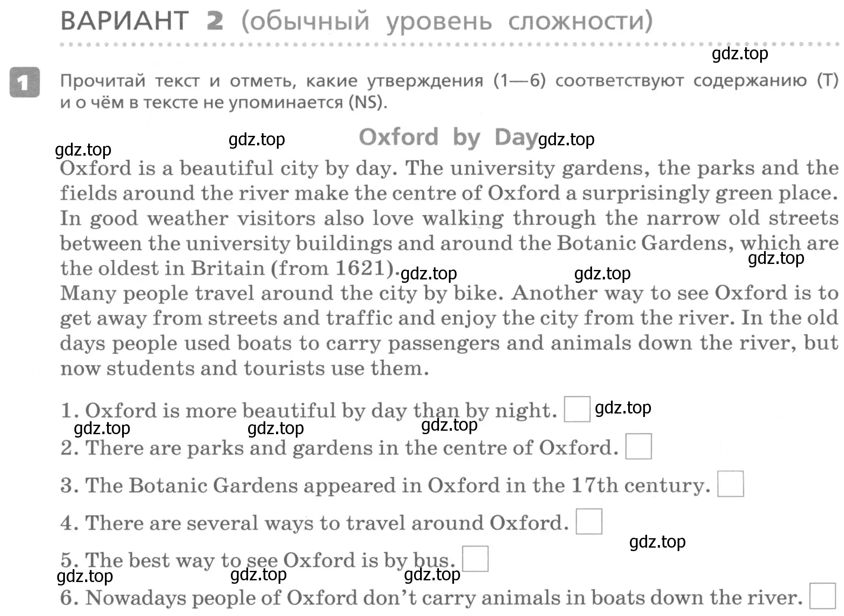The image size is (844, 616).
Task: Click statement '6. Nowadays people of Oxford'
Action: (431, 598)
